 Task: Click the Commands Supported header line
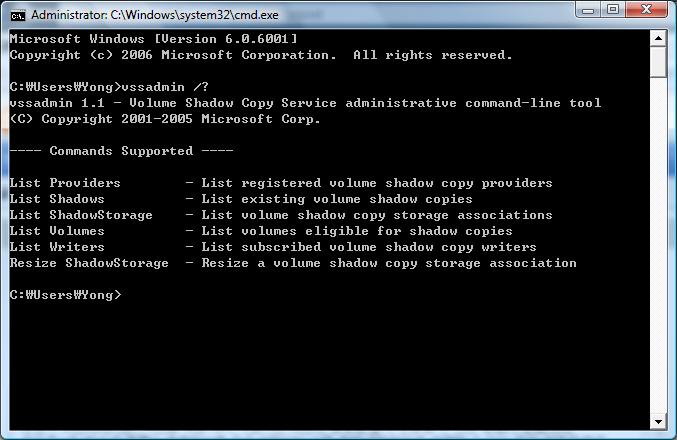click(x=121, y=151)
